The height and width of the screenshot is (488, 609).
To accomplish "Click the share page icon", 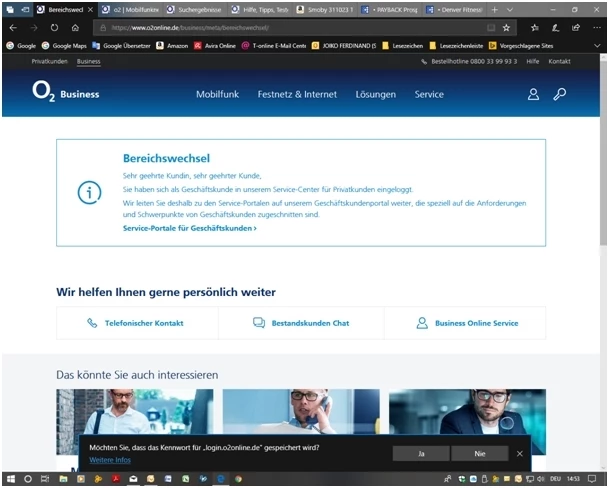I will (x=576, y=28).
